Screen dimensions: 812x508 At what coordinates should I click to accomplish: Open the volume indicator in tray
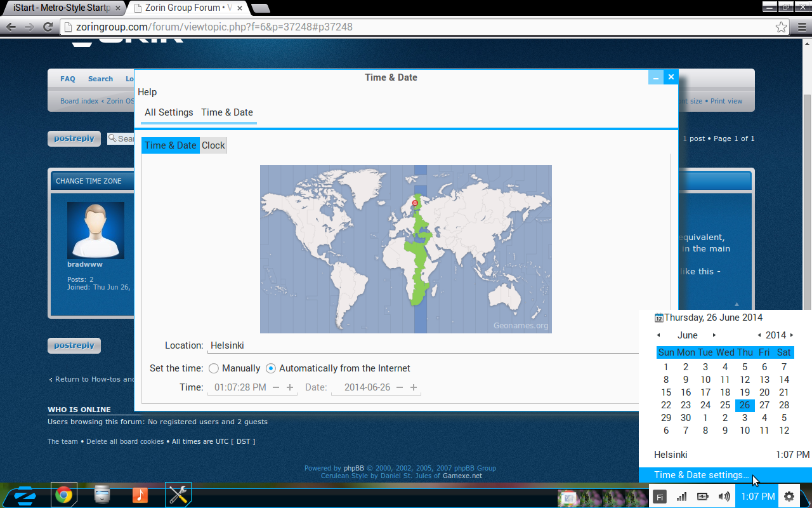724,497
